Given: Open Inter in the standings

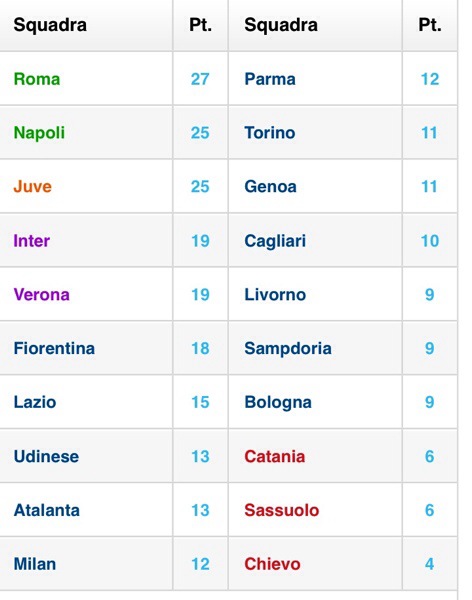Looking at the screenshot, I should [31, 241].
